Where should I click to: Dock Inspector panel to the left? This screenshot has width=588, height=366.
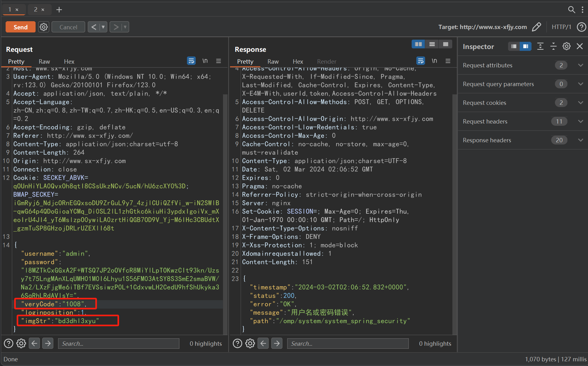coord(514,46)
